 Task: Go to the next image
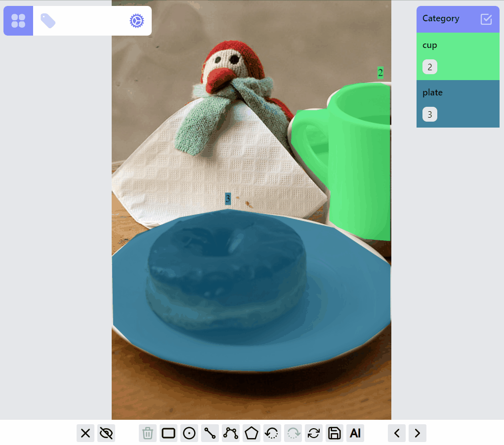(x=418, y=433)
